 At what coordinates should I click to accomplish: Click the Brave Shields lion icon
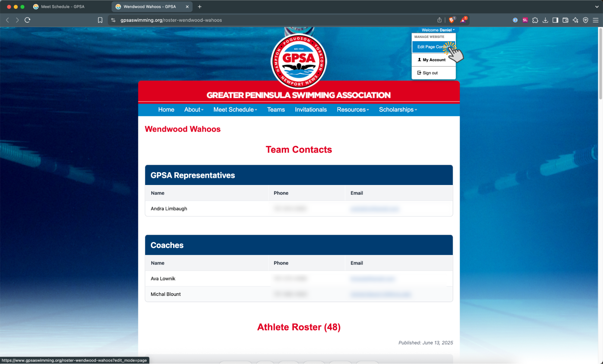452,20
